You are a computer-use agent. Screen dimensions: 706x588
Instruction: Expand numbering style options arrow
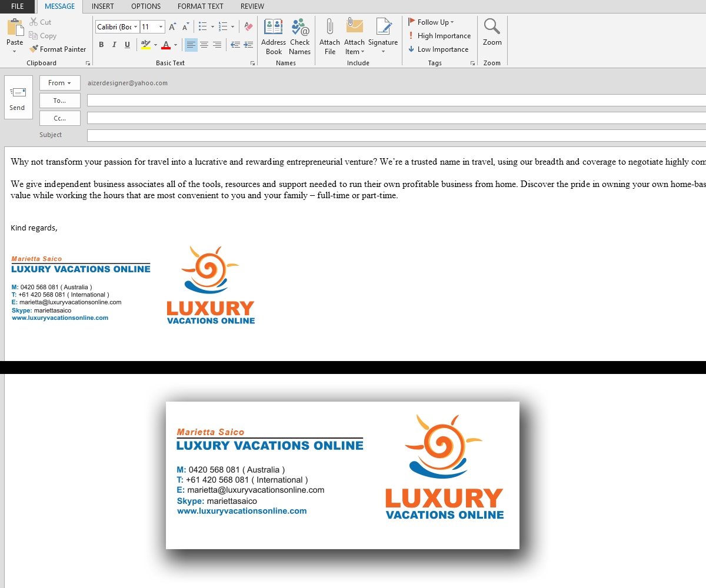pyautogui.click(x=232, y=27)
